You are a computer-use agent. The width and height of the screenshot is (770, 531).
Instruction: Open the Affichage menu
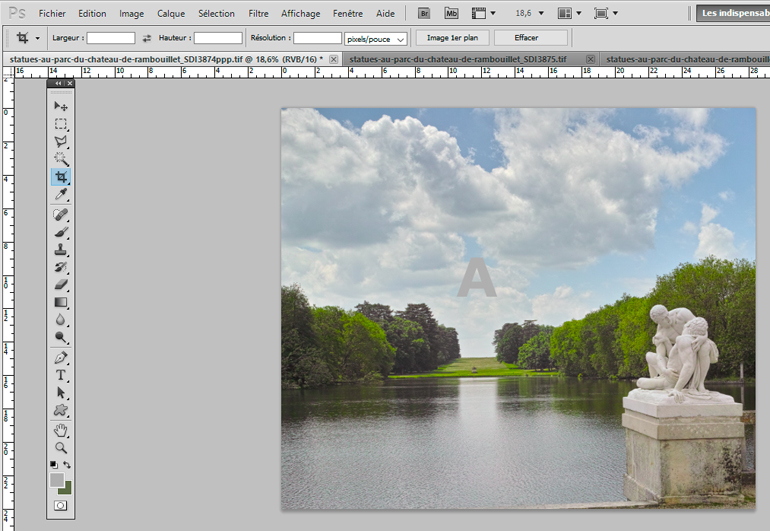click(x=301, y=14)
